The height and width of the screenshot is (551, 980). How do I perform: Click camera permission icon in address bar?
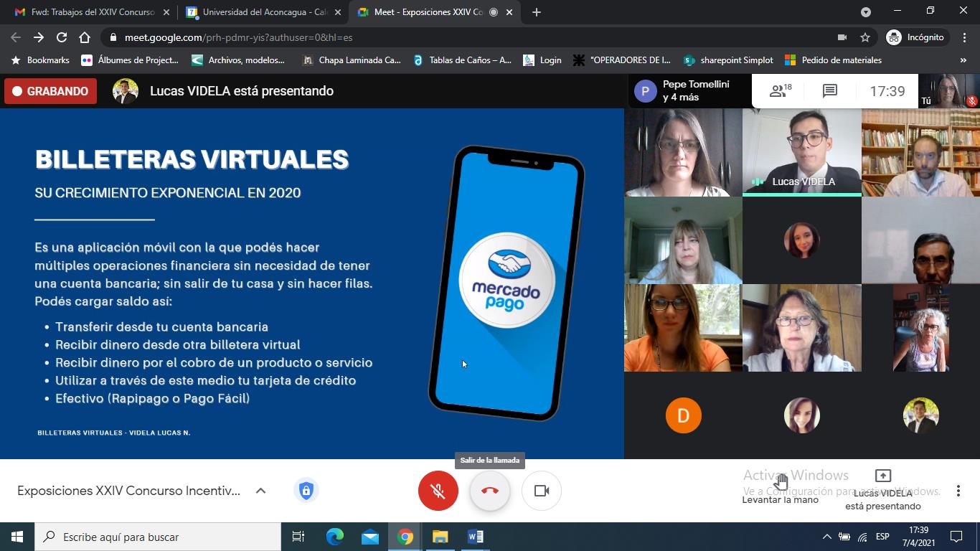click(842, 37)
